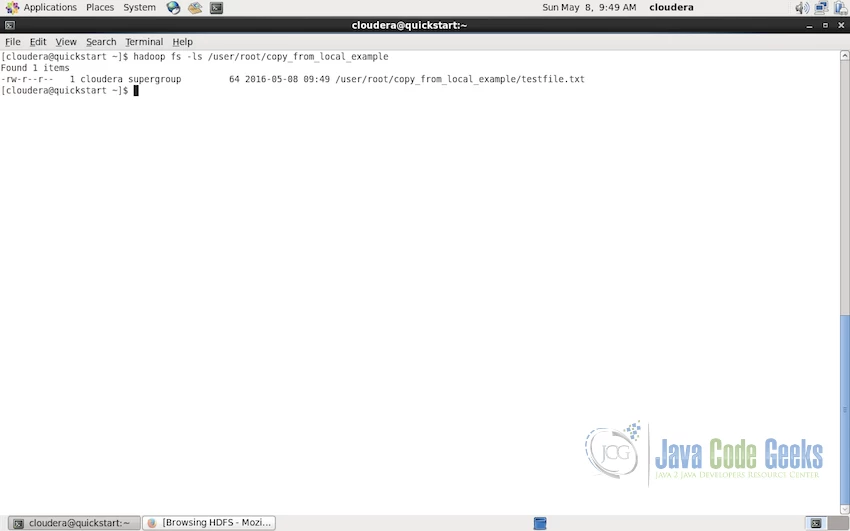This screenshot has height=531, width=850.
Task: Open the System menu
Action: pyautogui.click(x=139, y=8)
